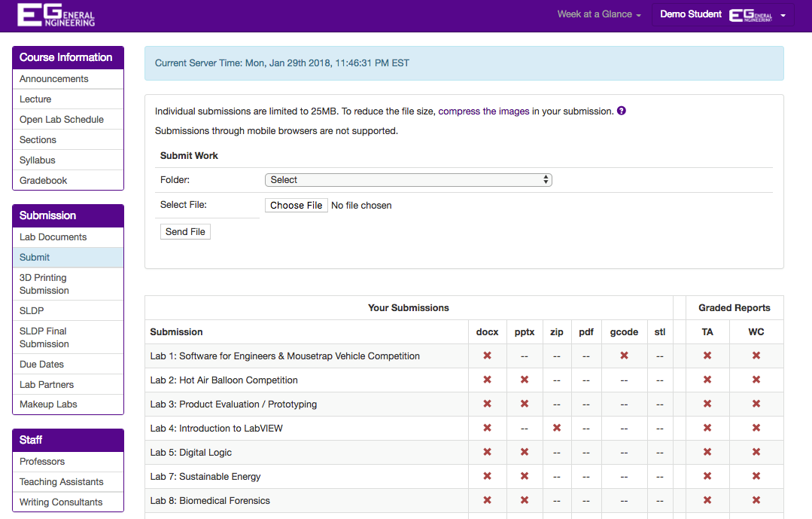The height and width of the screenshot is (519, 812).
Task: Click Lab 3 pptx red X icon
Action: 525,404
